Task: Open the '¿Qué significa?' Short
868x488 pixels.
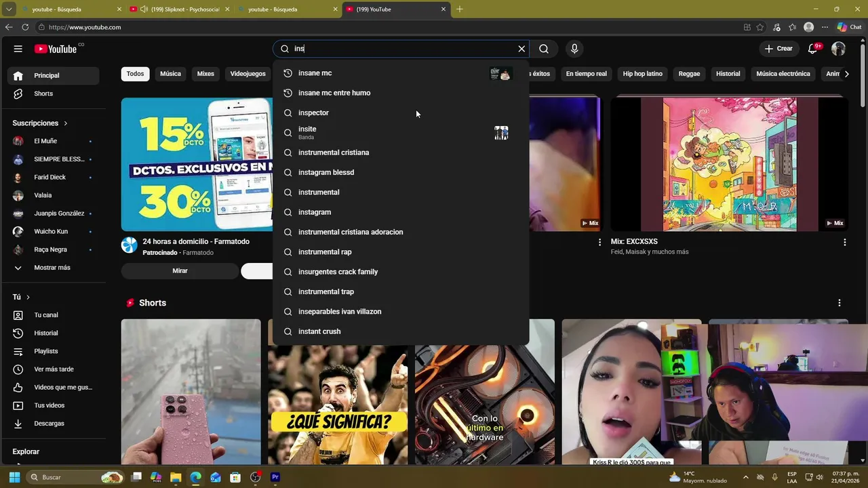Action: pos(338,405)
